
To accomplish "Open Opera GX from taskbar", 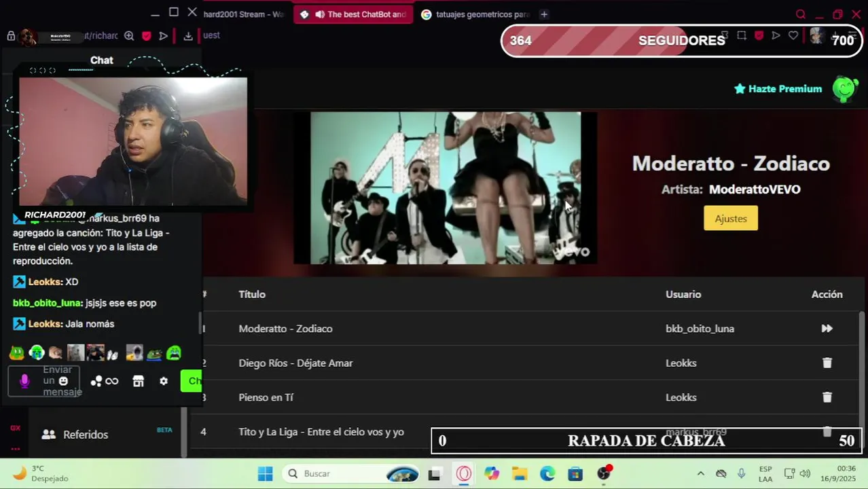I will pos(464,473).
